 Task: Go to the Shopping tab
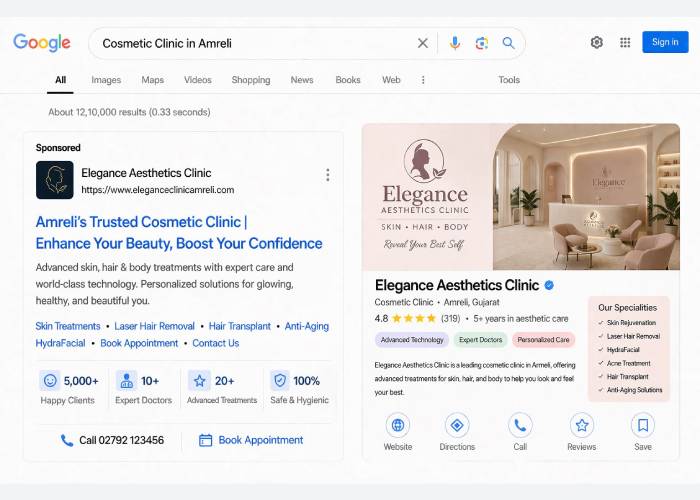click(251, 80)
